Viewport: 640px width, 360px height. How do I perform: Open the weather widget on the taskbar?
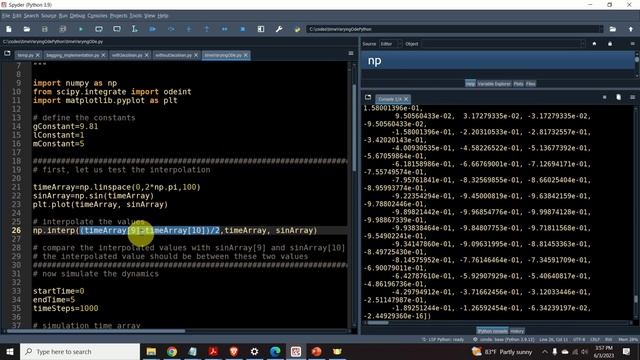(x=502, y=351)
